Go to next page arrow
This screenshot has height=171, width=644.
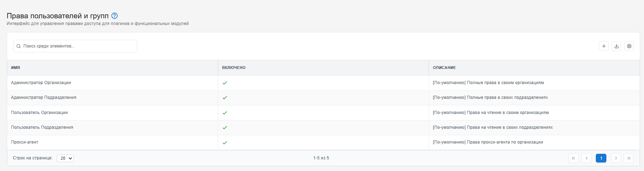616,158
